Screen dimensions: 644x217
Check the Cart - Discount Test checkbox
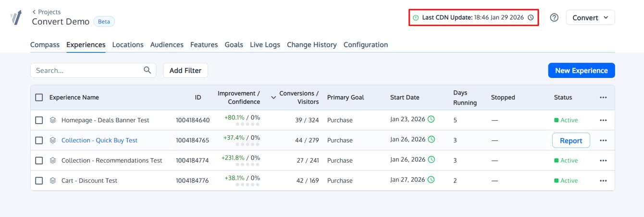click(39, 181)
